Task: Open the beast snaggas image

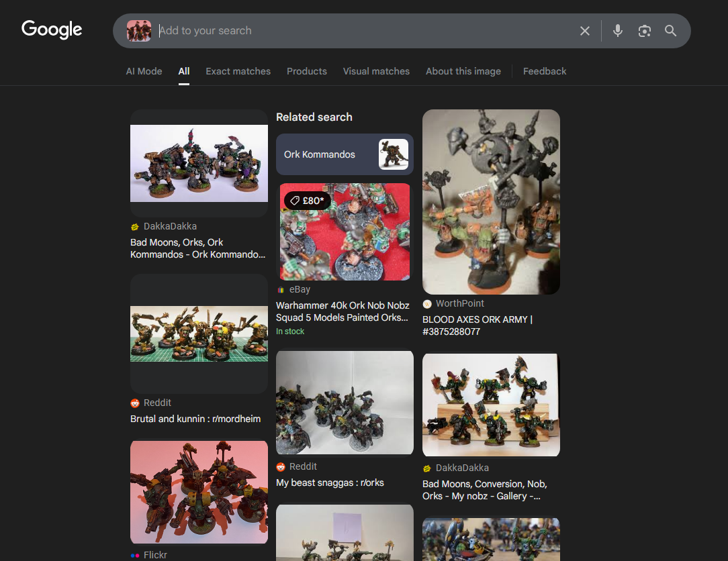Action: pyautogui.click(x=345, y=403)
